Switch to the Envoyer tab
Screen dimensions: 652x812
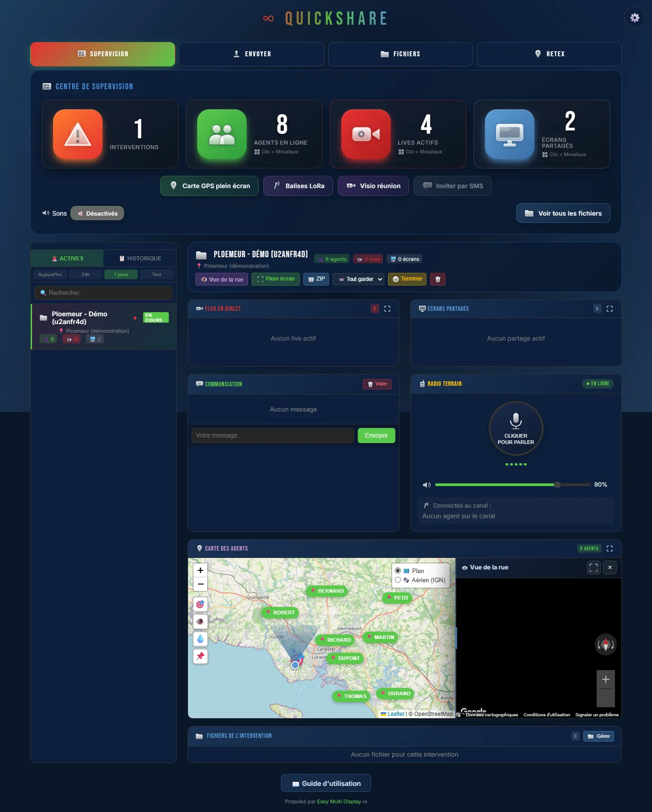click(x=252, y=54)
